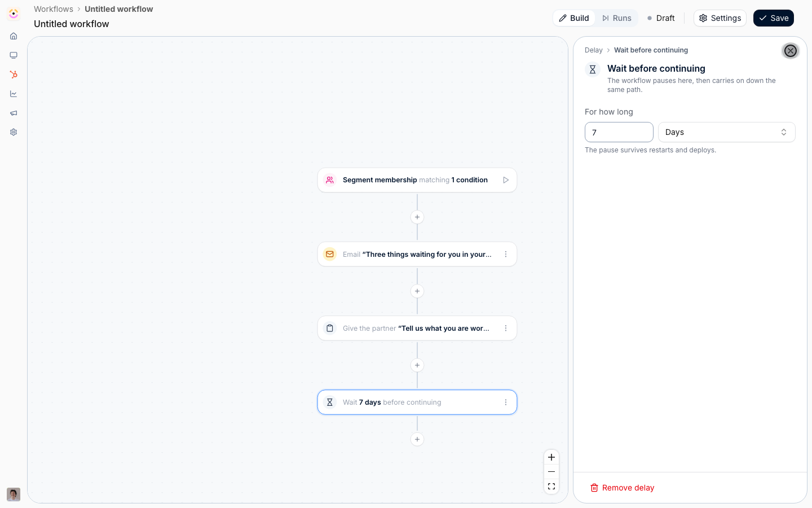Click the Draft status indicator
Screen dimensions: 812x508
click(661, 18)
